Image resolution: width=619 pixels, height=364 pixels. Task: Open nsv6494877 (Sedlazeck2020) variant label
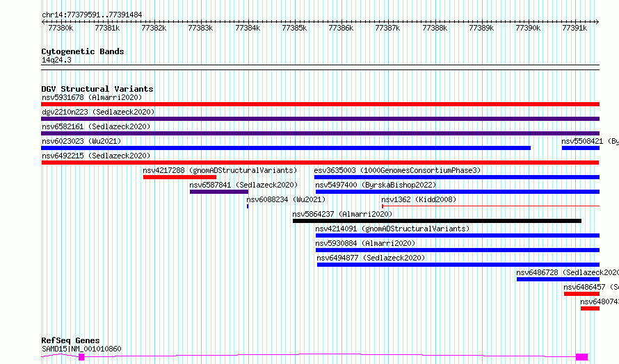371,258
